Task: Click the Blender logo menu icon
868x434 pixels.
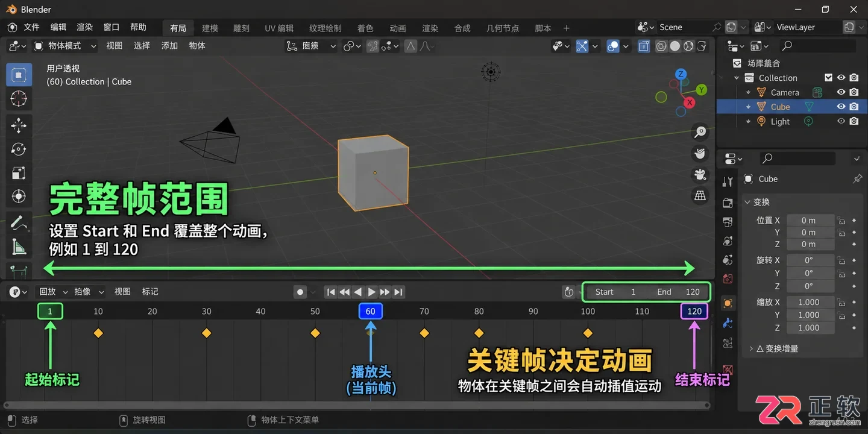Action: click(12, 28)
